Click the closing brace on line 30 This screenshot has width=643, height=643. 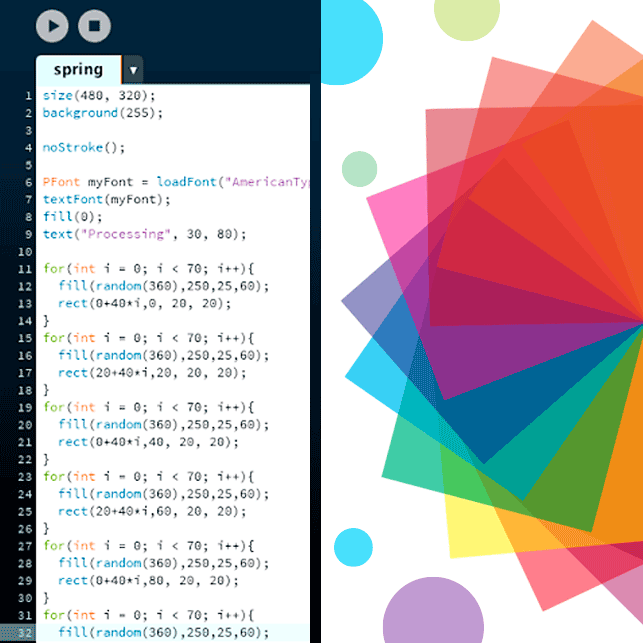coord(46,598)
